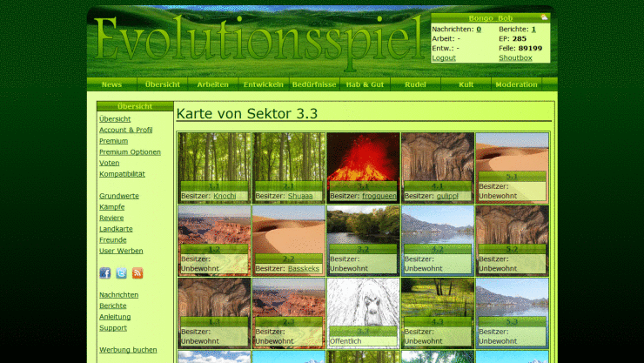Image resolution: width=644 pixels, height=363 pixels.
Task: Open the Bongo_Bob profile link
Action: [x=491, y=18]
